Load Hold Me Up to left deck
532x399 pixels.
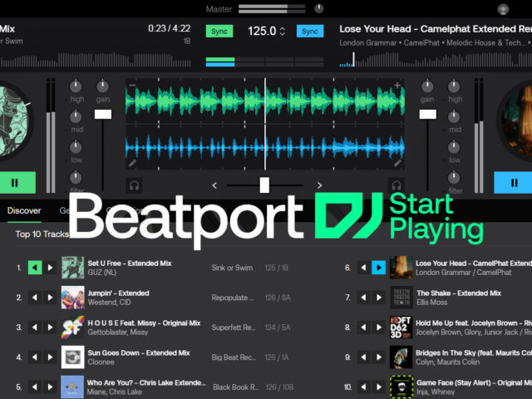coord(363,328)
